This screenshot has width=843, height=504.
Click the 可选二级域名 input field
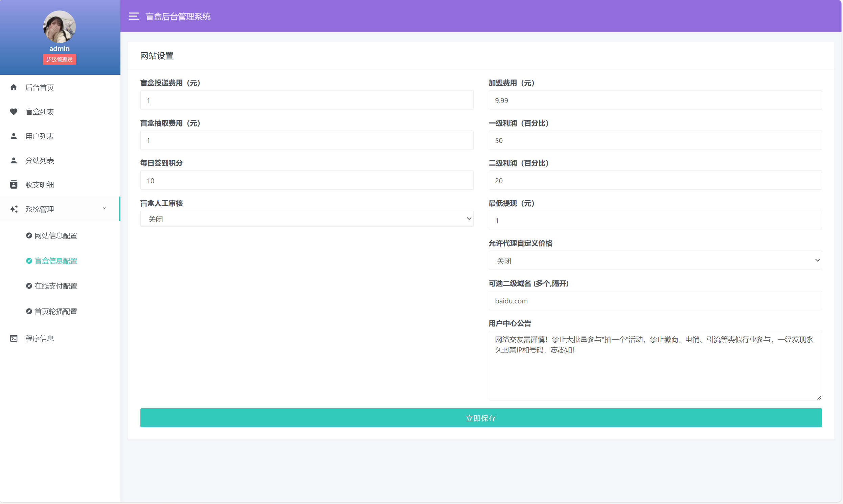[655, 301]
